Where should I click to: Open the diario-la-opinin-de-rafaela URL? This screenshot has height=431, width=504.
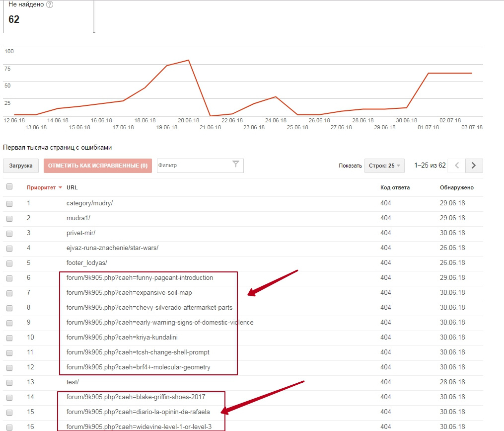point(138,412)
